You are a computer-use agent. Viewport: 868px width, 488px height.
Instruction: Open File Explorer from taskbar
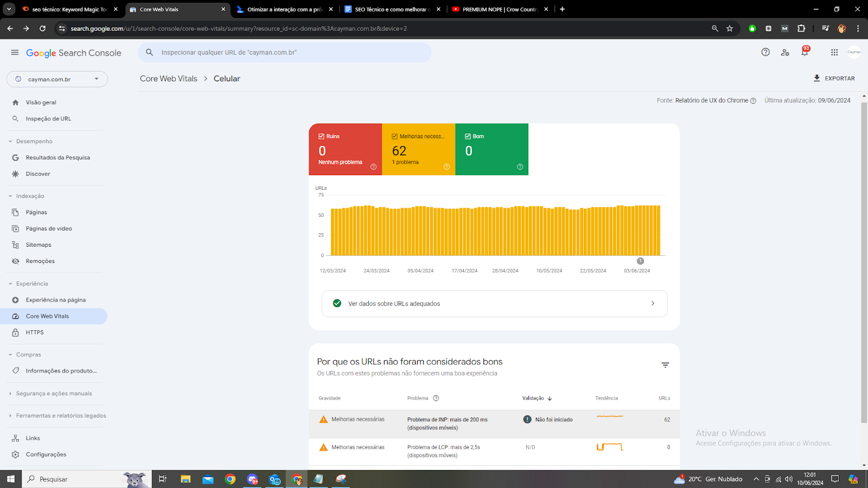tap(186, 479)
